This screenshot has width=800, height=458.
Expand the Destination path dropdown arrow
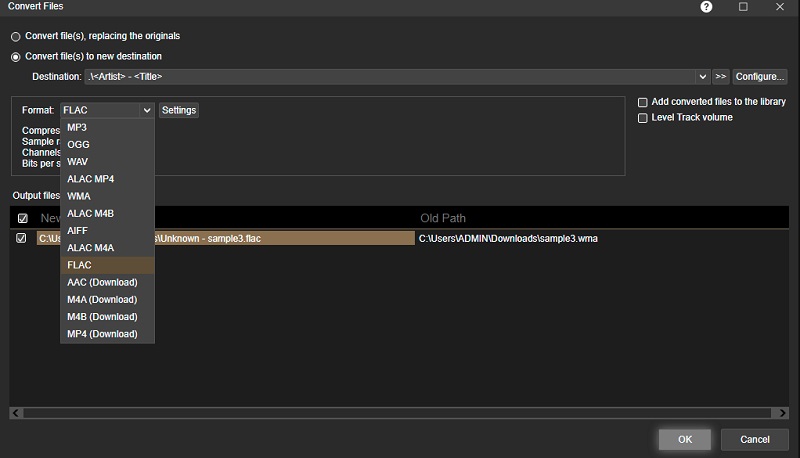703,77
